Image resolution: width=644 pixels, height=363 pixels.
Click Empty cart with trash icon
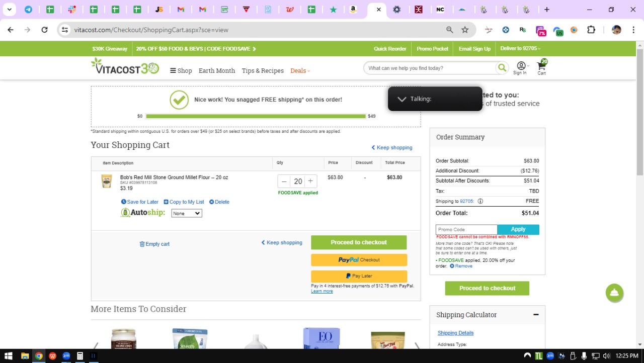click(x=154, y=244)
